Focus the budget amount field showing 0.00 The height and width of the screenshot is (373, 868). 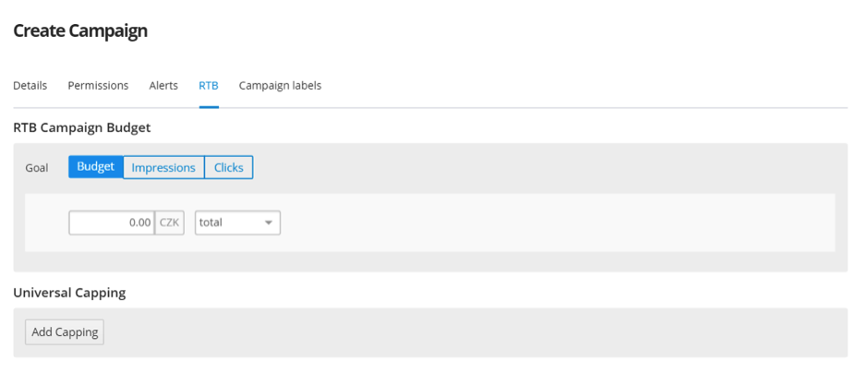pos(111,223)
